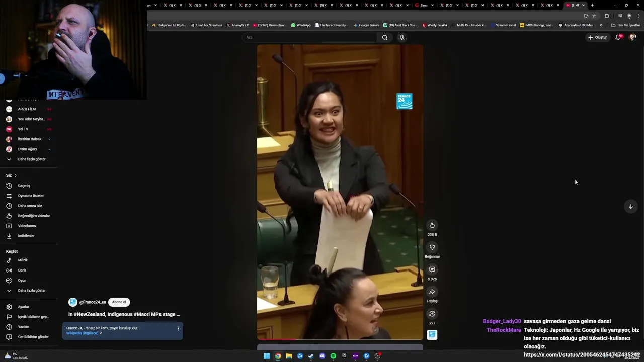Expand the Siz section chevron
This screenshot has height=362, width=644.
pyautogui.click(x=16, y=175)
